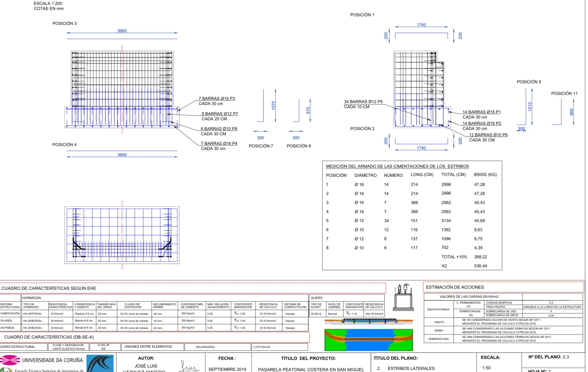
Task: Select the POSICIÓN 7 label
Action: (261, 146)
